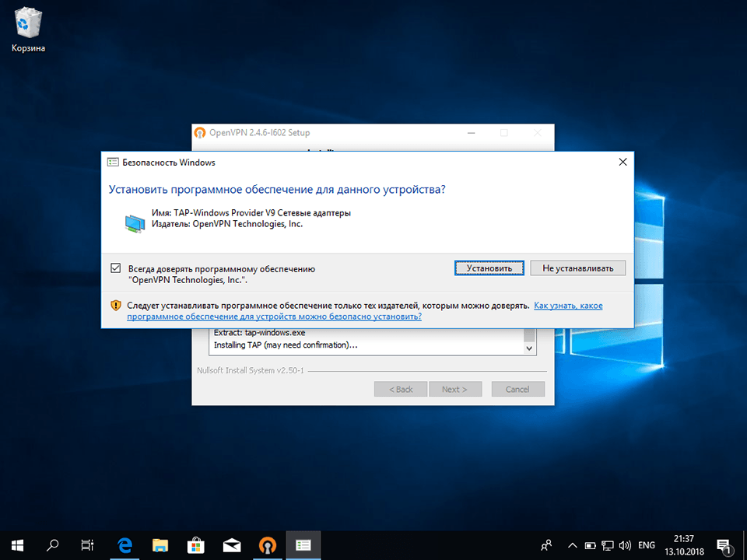Click the yellow shield warning icon
The height and width of the screenshot is (560, 747).
coord(116,305)
